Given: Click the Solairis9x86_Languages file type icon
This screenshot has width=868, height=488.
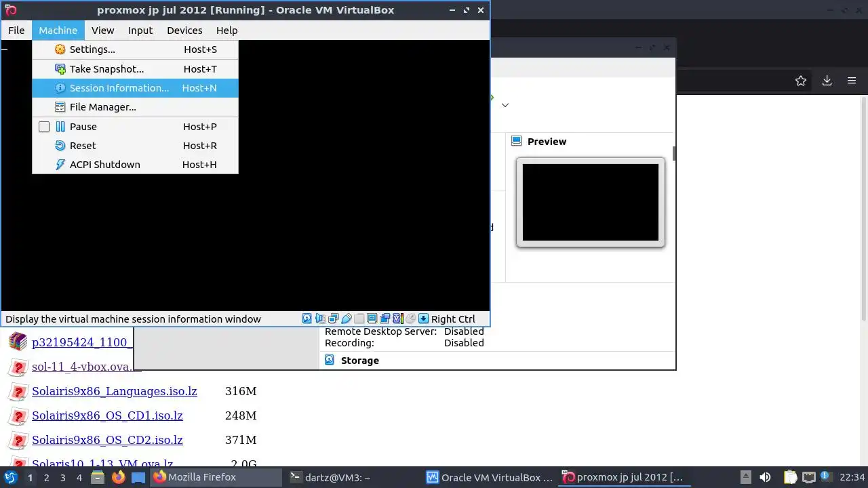Looking at the screenshot, I should [18, 391].
